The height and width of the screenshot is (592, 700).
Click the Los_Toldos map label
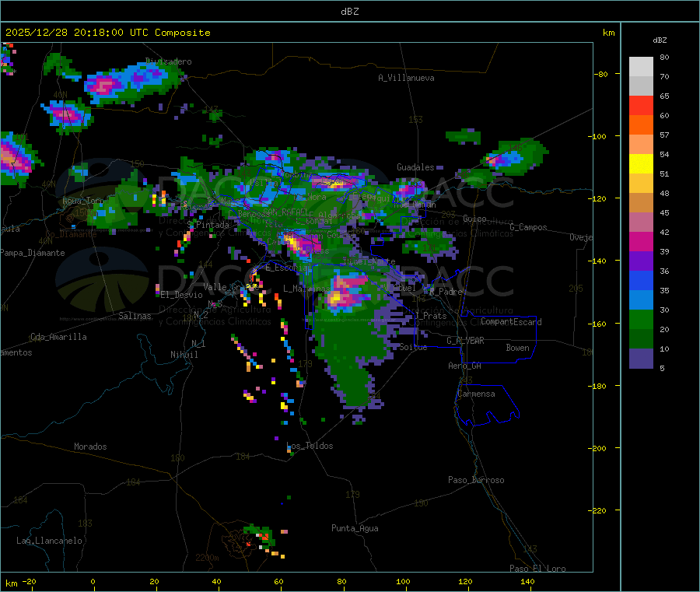[x=310, y=446]
